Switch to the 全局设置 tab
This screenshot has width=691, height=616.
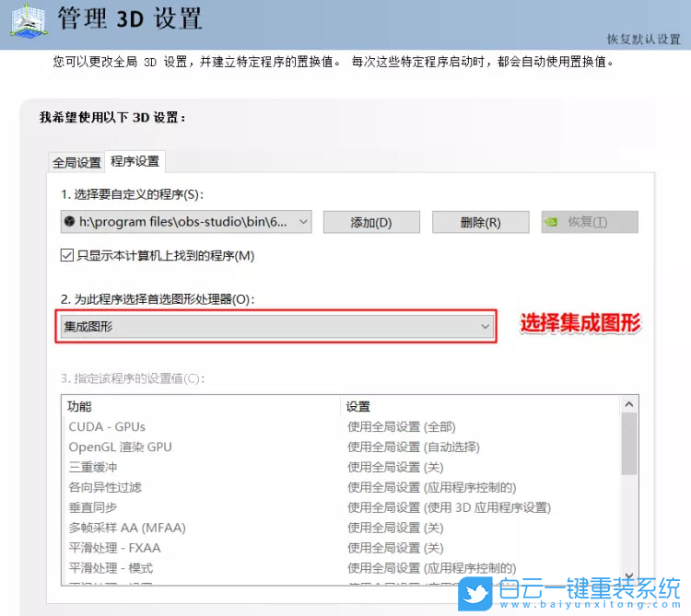point(76,162)
